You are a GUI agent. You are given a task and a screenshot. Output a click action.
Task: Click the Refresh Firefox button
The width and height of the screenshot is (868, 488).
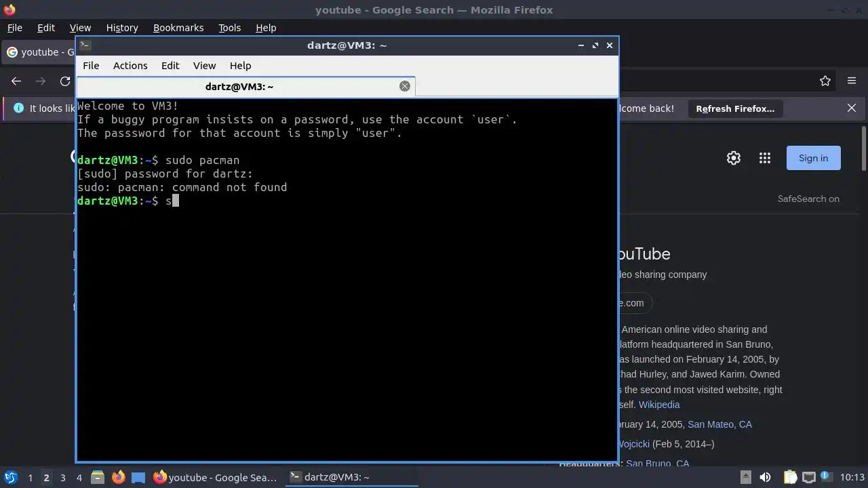click(x=735, y=108)
